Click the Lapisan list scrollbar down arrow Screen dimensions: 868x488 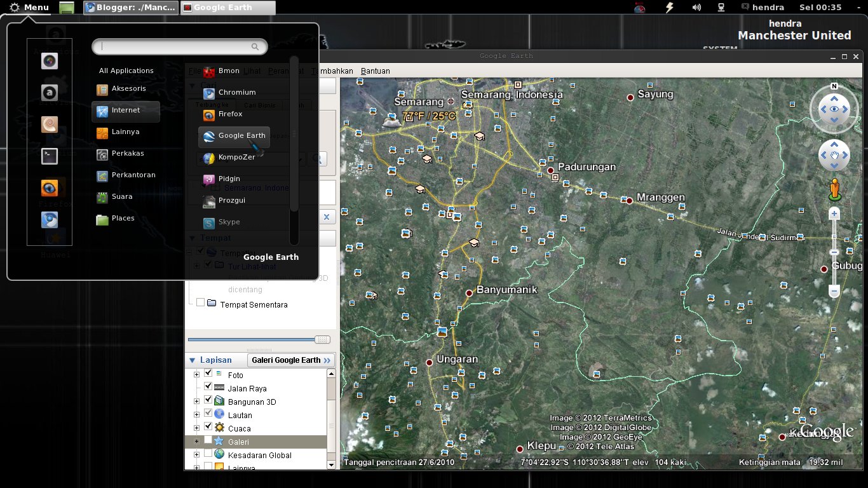(331, 464)
